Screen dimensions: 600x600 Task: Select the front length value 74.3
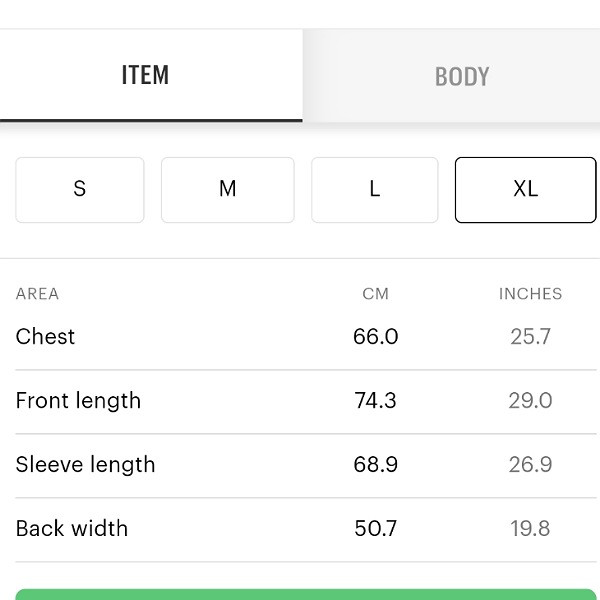coord(376,401)
